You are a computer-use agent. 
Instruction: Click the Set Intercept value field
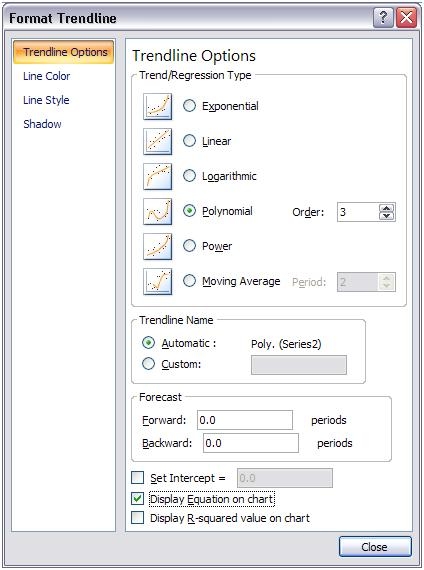point(285,478)
